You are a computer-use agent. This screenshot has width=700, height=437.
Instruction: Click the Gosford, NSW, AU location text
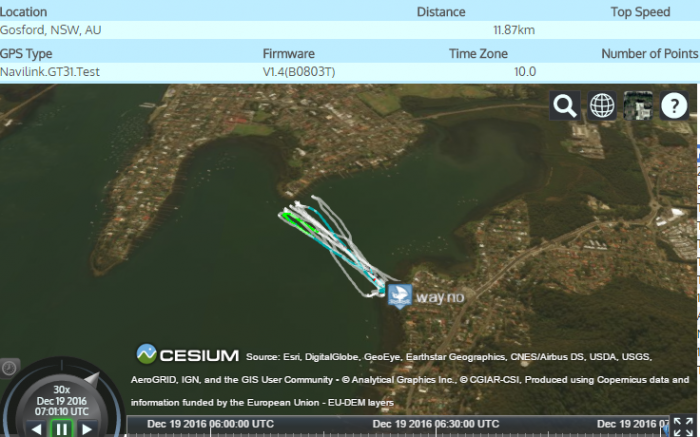point(50,30)
